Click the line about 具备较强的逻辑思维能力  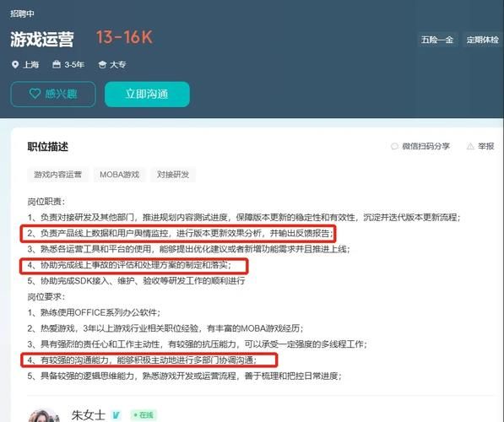(185, 376)
